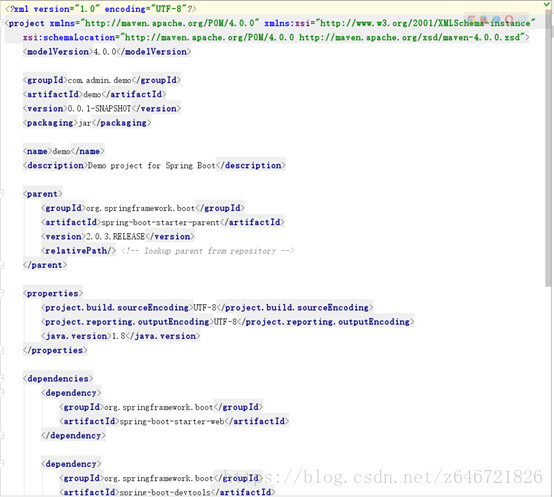This screenshot has height=497, width=554.
Task: Collapse the properties element fold marker
Action: [x=1, y=293]
